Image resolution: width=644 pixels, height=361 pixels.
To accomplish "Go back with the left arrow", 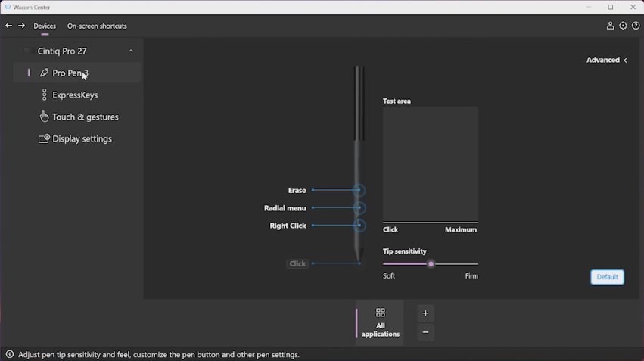I will [x=8, y=26].
